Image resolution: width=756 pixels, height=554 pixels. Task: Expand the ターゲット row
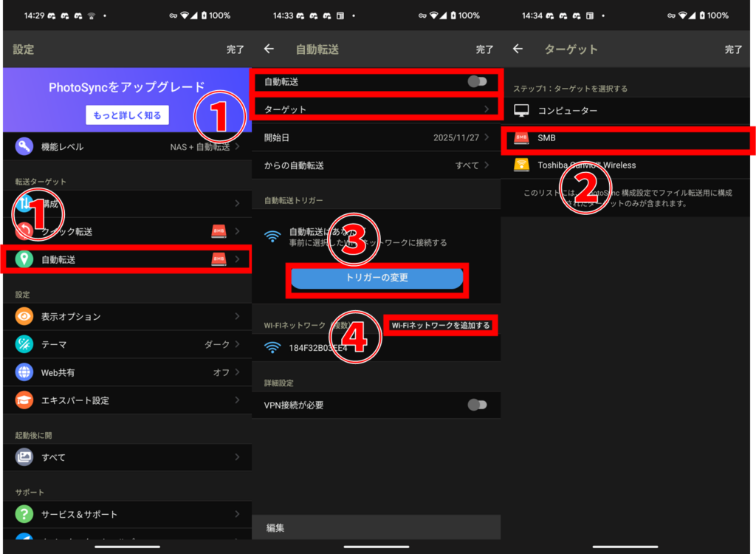coord(377,109)
